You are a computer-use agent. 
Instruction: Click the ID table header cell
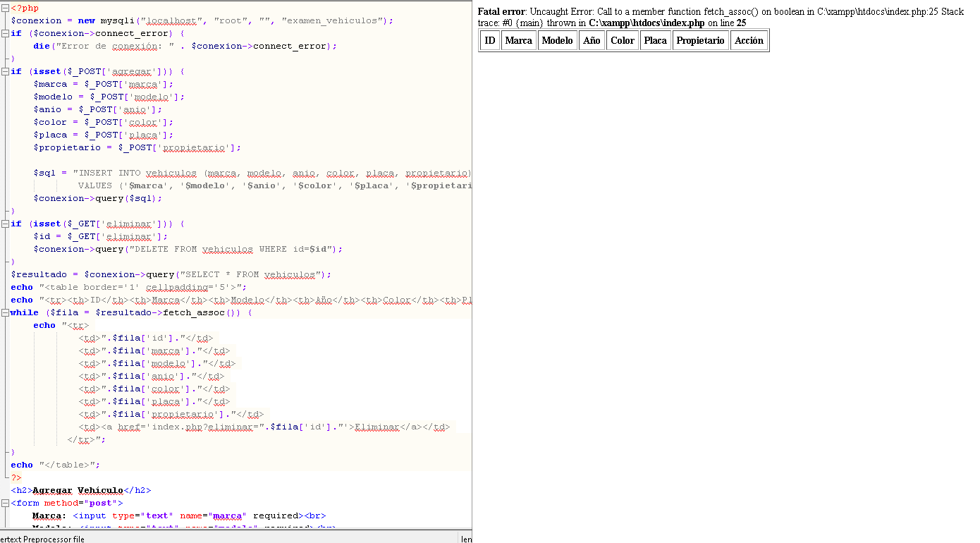[489, 41]
